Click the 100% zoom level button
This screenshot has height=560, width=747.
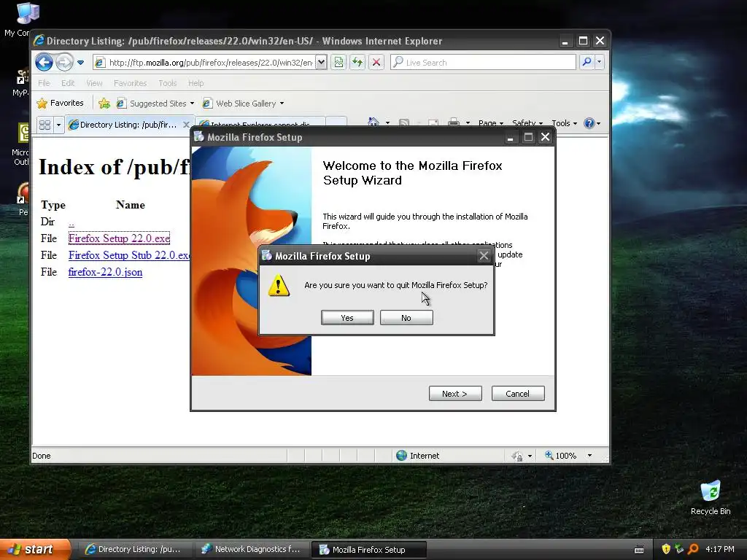pyautogui.click(x=561, y=456)
